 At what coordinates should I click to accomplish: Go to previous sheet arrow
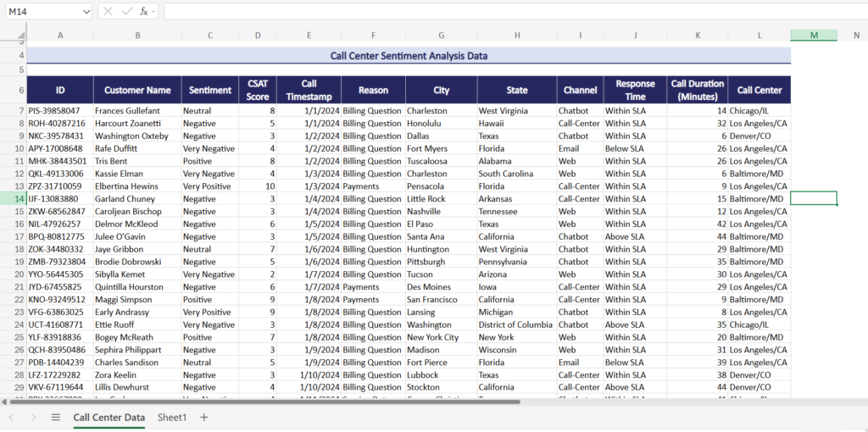(x=11, y=417)
